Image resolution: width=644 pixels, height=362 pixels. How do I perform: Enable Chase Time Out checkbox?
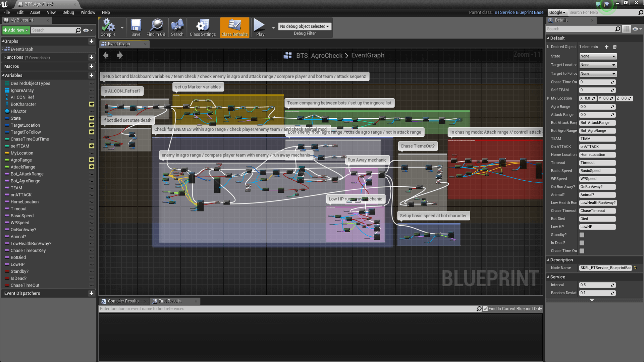(x=582, y=251)
